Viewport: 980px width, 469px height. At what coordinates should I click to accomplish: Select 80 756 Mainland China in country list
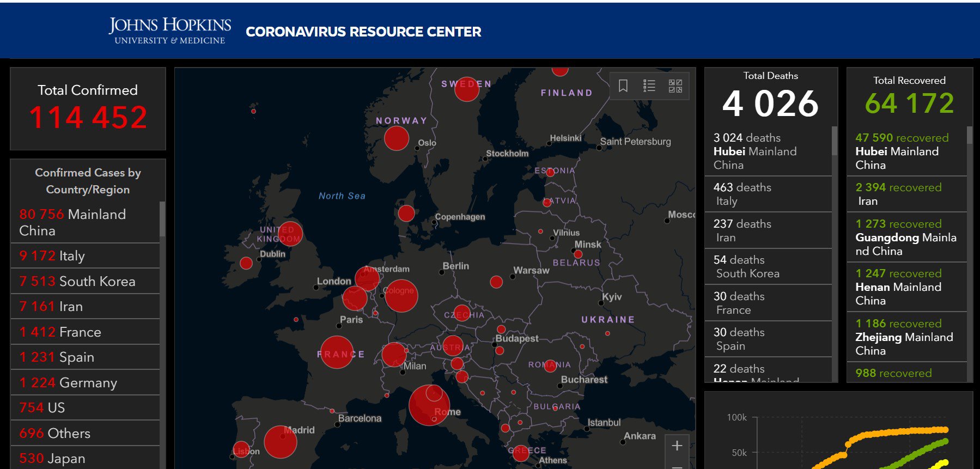point(85,222)
